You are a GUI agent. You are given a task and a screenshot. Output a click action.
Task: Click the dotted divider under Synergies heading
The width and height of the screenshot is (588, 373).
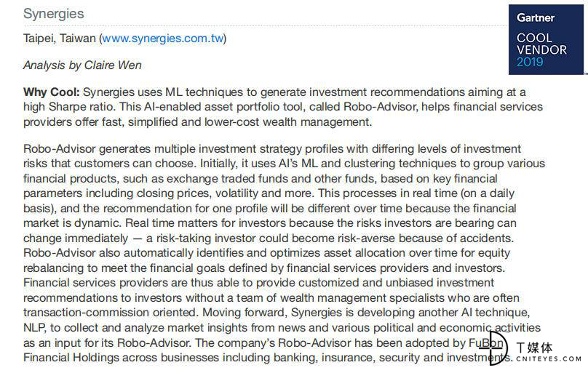(266, 26)
